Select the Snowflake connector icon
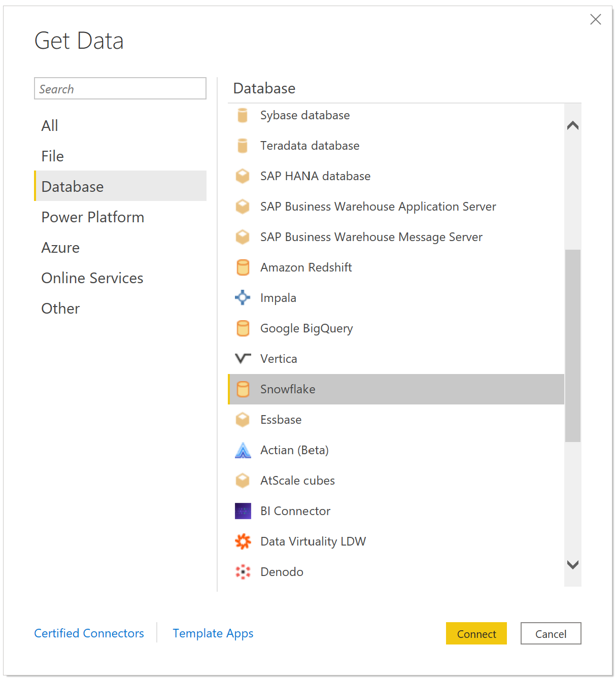 coord(243,389)
